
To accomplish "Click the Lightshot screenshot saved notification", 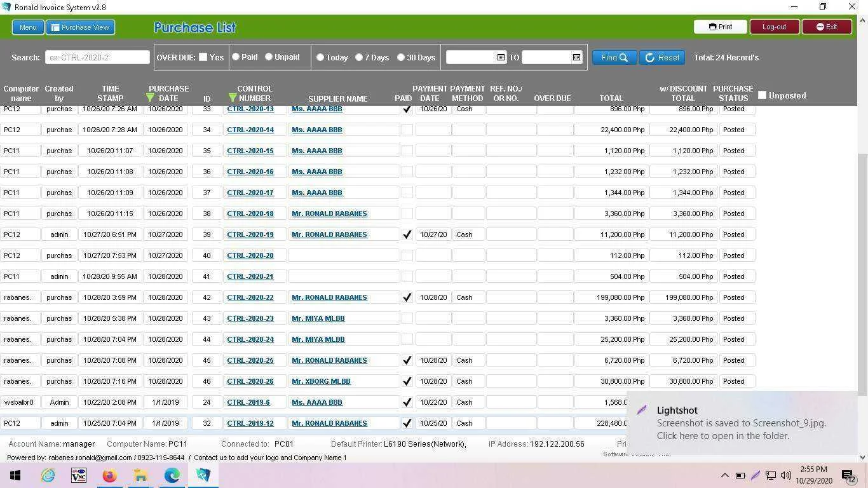I will tap(742, 423).
